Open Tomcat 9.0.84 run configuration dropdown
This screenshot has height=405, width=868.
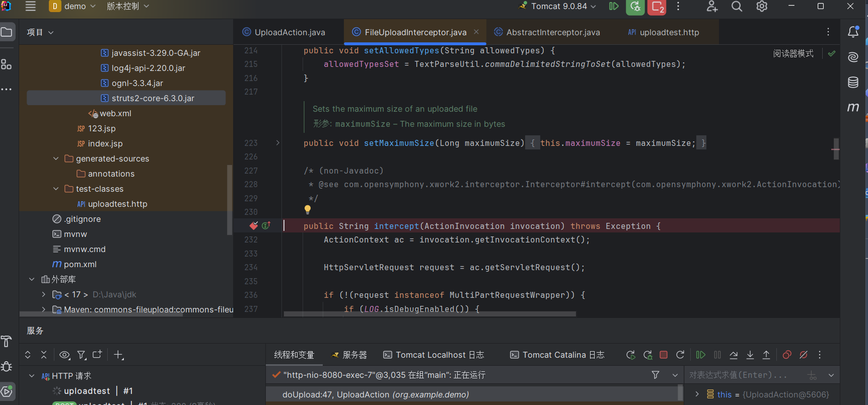pos(557,6)
